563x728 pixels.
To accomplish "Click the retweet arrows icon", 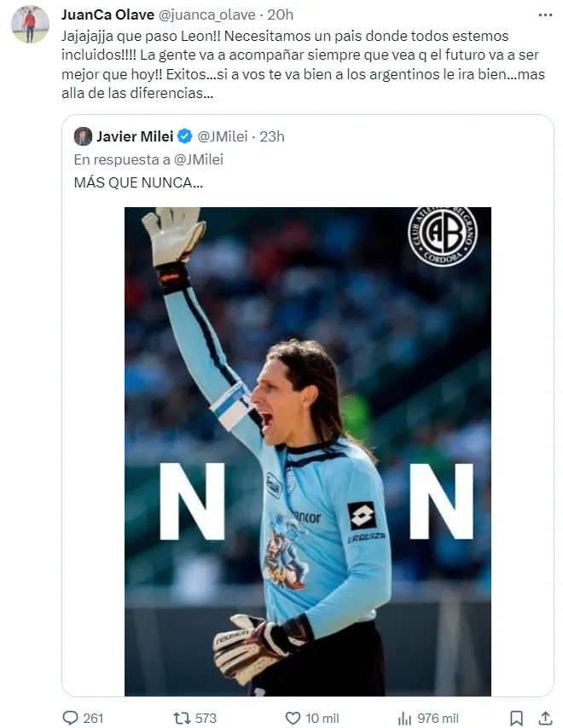I will point(182,718).
